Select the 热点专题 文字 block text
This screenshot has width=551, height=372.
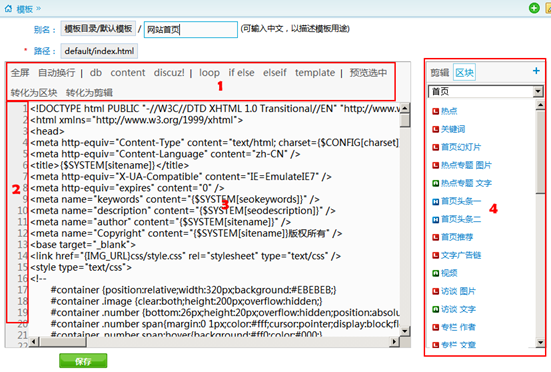point(466,183)
